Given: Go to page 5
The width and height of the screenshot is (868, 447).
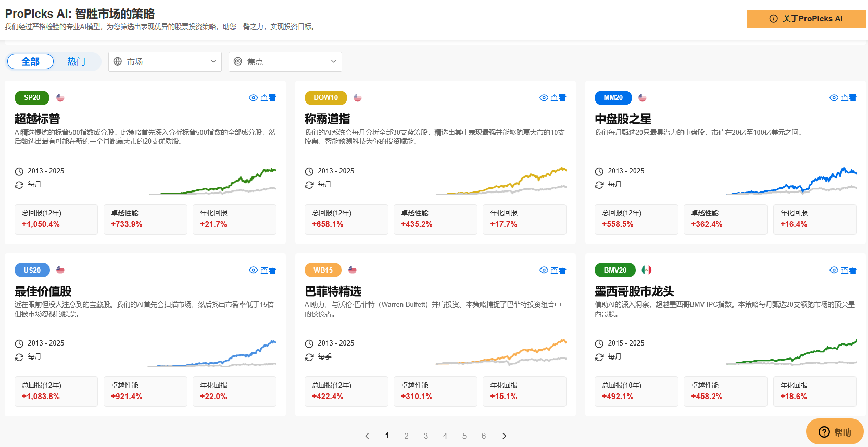Looking at the screenshot, I should click(464, 436).
